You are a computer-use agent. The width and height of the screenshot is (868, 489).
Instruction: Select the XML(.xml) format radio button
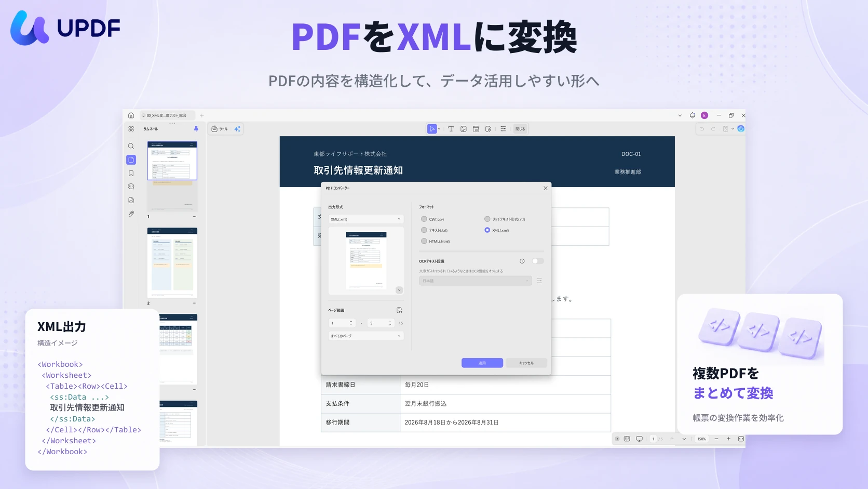487,230
